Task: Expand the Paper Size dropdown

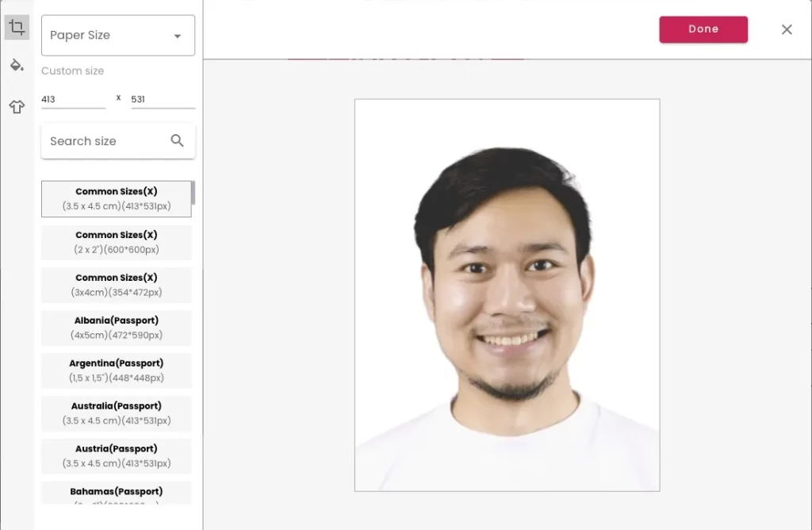Action: [118, 35]
